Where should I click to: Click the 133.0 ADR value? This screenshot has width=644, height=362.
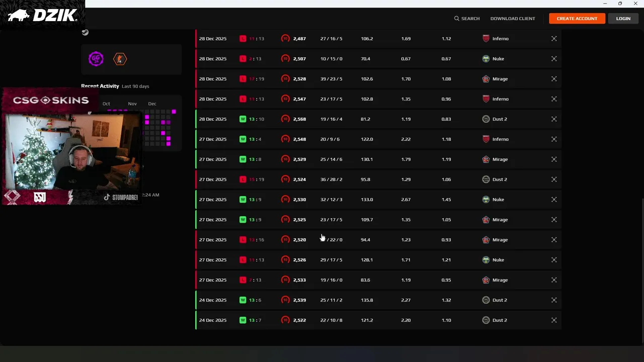coord(367,200)
